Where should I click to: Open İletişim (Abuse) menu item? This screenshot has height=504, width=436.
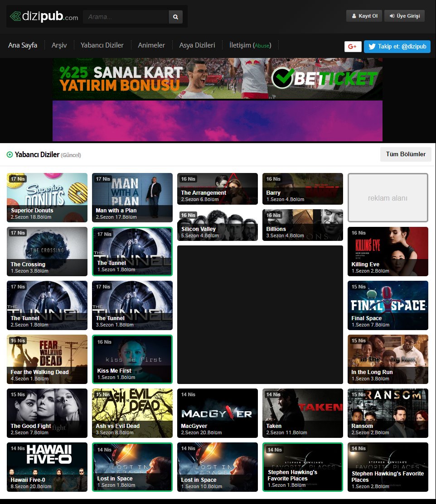pyautogui.click(x=250, y=45)
